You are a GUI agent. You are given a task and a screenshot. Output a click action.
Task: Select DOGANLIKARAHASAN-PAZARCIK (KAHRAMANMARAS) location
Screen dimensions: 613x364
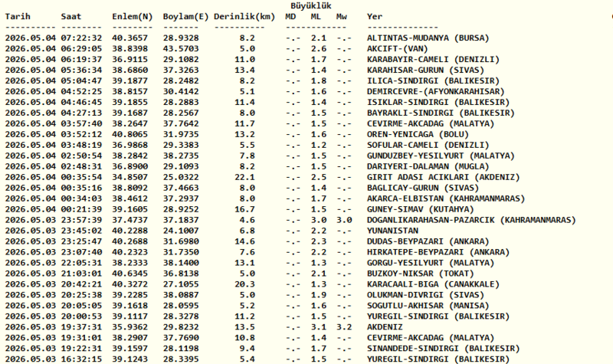[x=471, y=220]
